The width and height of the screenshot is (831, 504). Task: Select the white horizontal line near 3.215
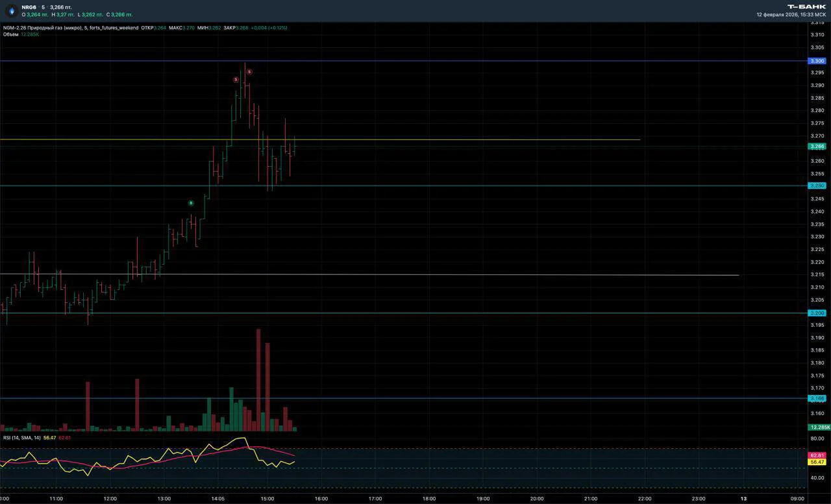coord(369,275)
